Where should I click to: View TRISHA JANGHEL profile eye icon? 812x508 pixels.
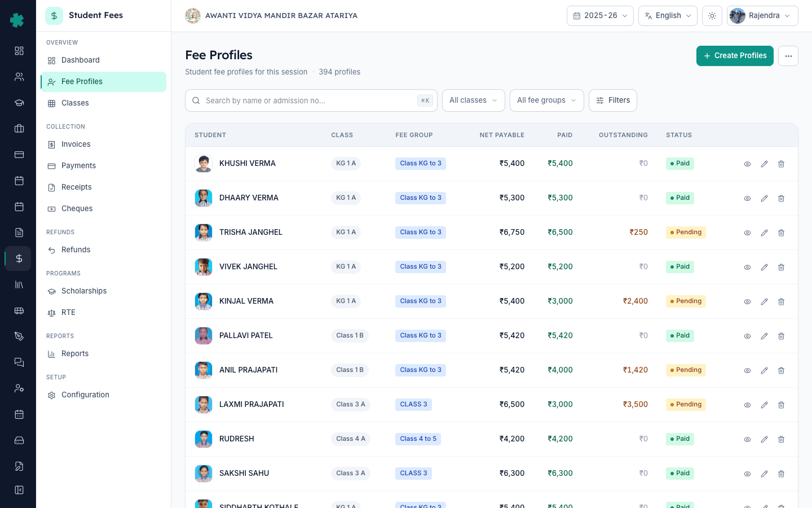[747, 233]
